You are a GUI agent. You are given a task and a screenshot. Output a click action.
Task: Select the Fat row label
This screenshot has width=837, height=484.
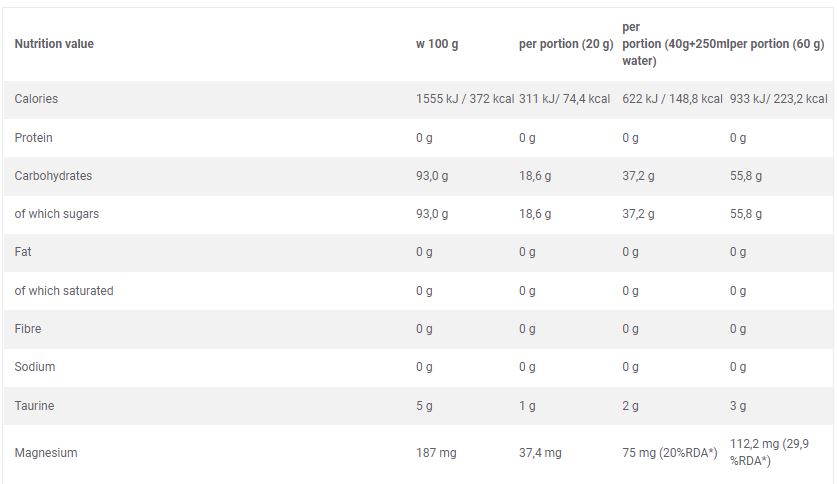24,252
